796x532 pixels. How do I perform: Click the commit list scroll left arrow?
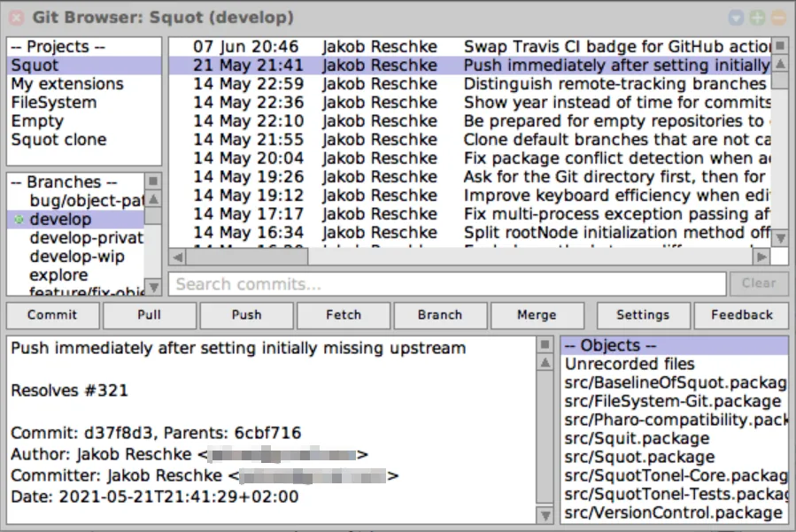178,257
